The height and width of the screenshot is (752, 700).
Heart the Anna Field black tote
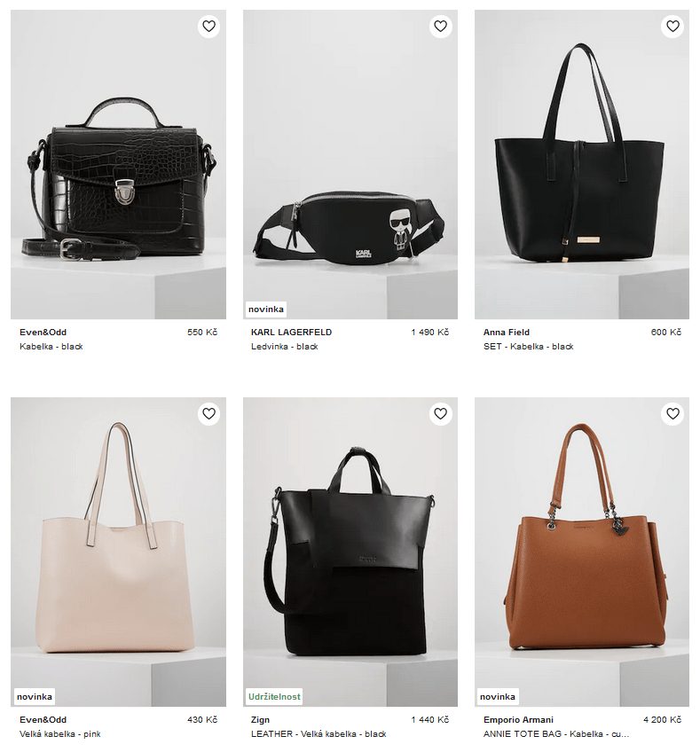pos(672,26)
